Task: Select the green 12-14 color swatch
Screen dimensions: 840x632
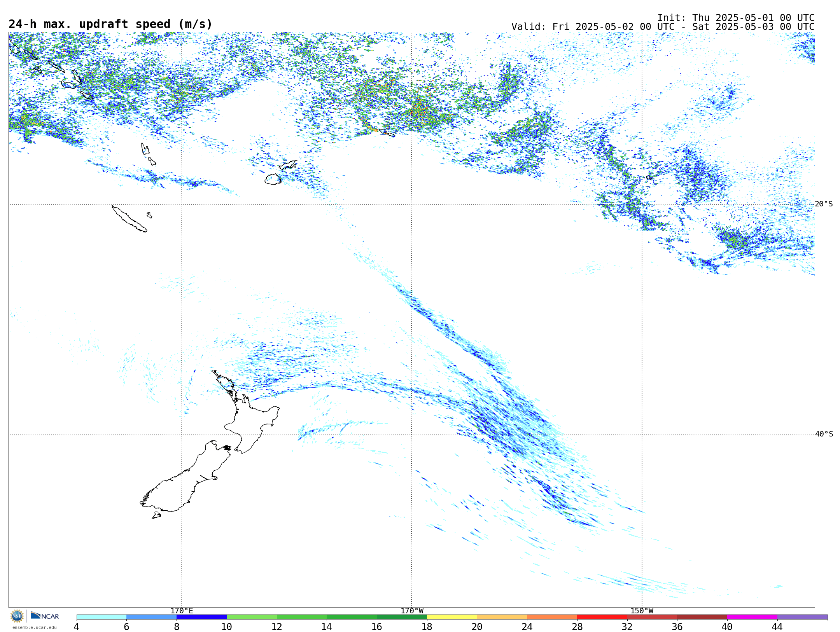Action: click(302, 617)
